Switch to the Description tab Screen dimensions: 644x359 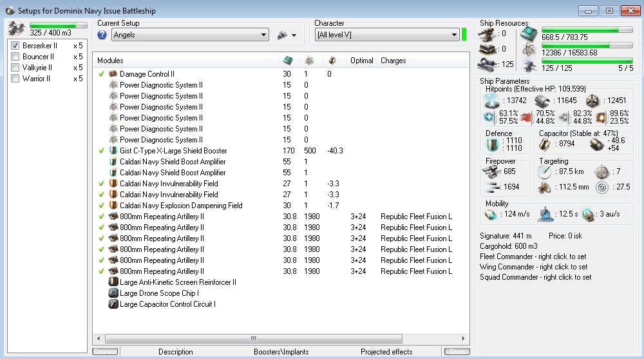tap(176, 352)
